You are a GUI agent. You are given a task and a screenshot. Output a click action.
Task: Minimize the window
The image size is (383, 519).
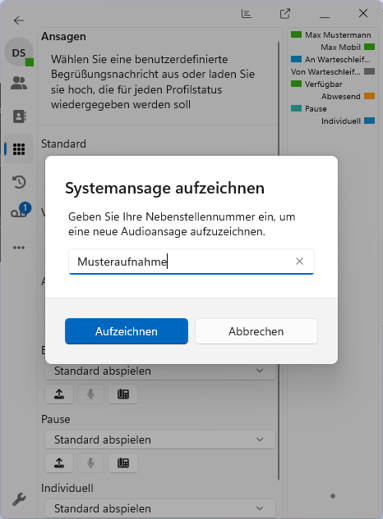[x=324, y=17]
